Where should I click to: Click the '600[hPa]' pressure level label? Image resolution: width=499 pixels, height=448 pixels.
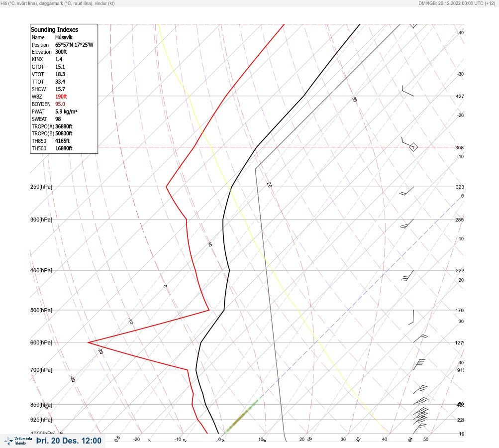[x=41, y=342]
